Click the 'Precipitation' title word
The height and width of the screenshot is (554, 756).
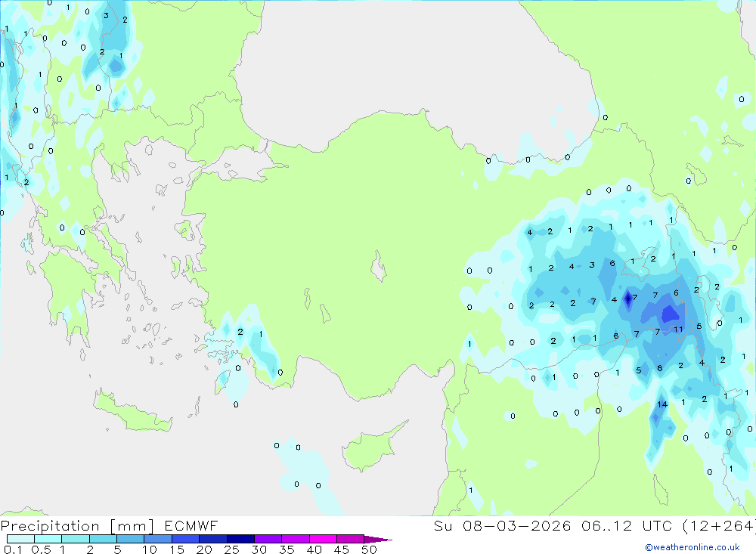tap(50, 526)
